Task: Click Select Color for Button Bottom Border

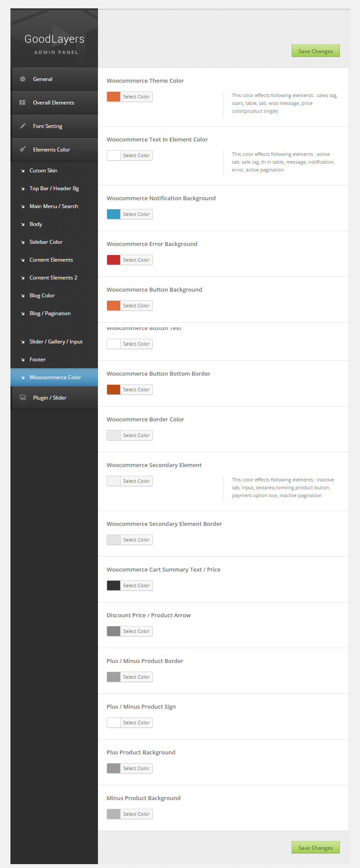Action: 136,390
